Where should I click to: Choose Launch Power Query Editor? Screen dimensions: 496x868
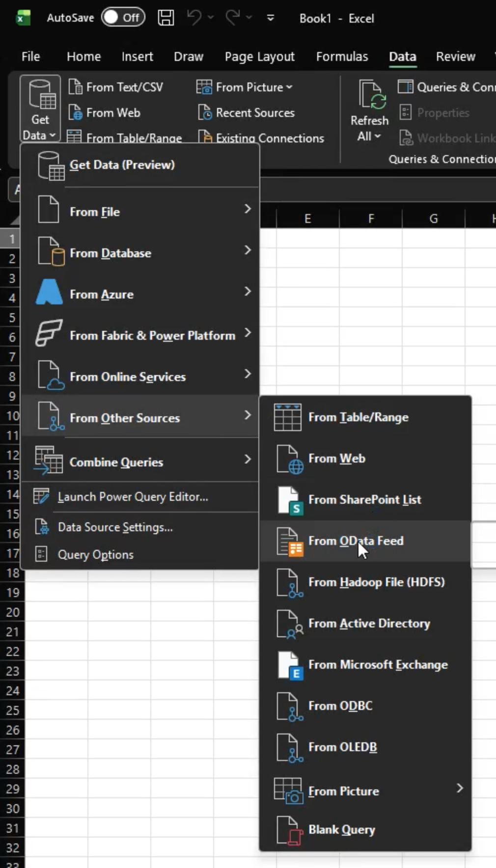tap(140, 497)
